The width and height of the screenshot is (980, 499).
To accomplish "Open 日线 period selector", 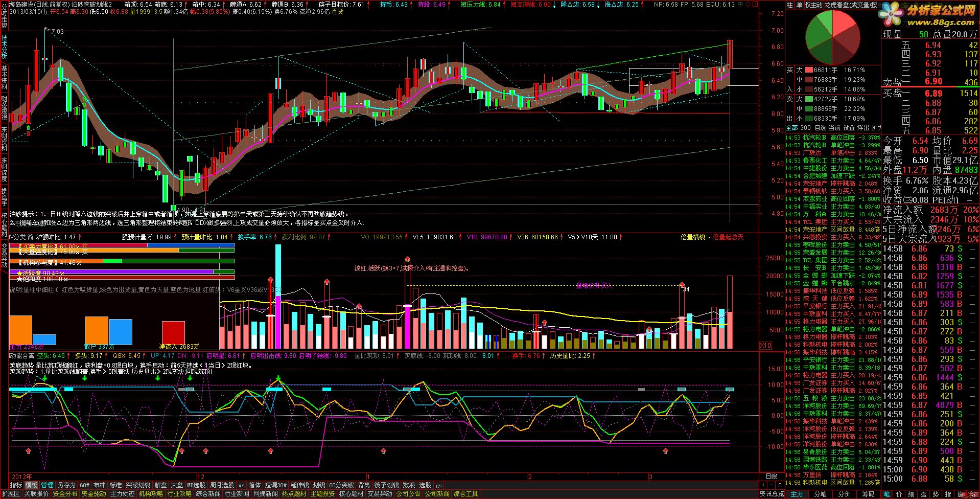I will (772, 477).
